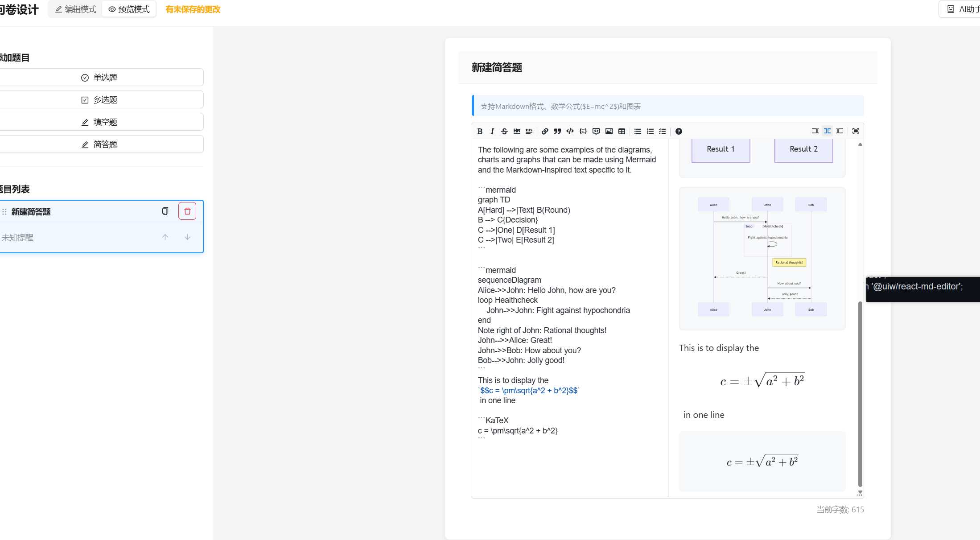Add a 单选题 question
Image resolution: width=980 pixels, height=540 pixels.
point(99,78)
